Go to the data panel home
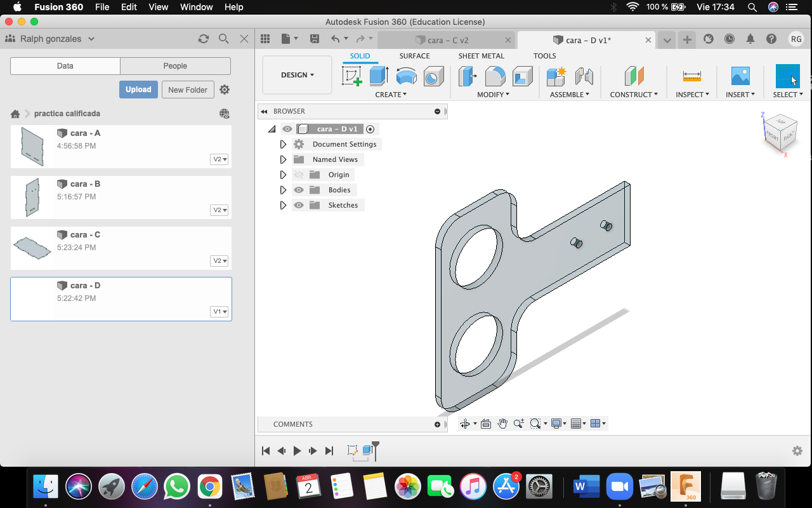Image resolution: width=812 pixels, height=508 pixels. pos(15,114)
